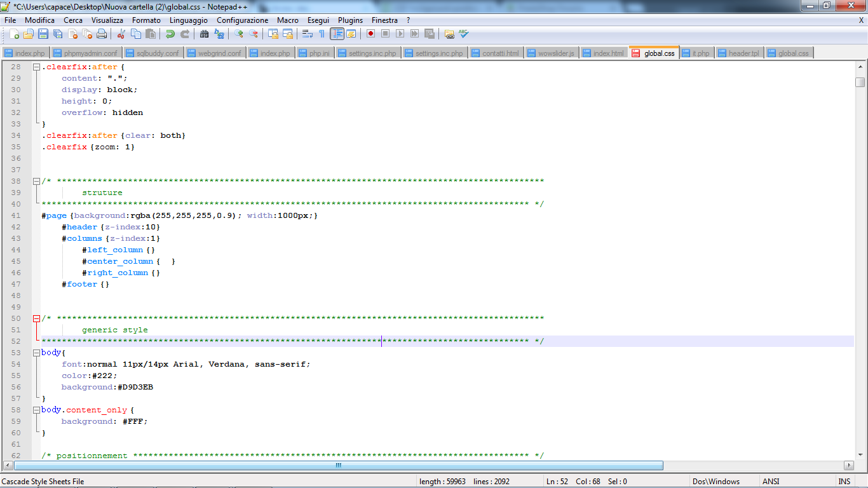This screenshot has width=868, height=488.
Task: Open the Macro menu
Action: [288, 20]
